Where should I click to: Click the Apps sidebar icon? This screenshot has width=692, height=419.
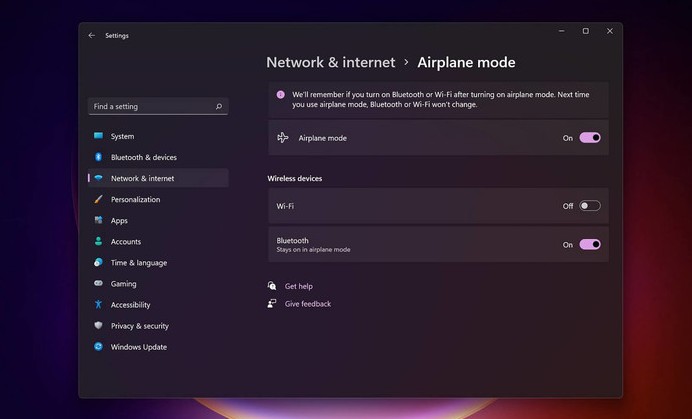coord(98,220)
